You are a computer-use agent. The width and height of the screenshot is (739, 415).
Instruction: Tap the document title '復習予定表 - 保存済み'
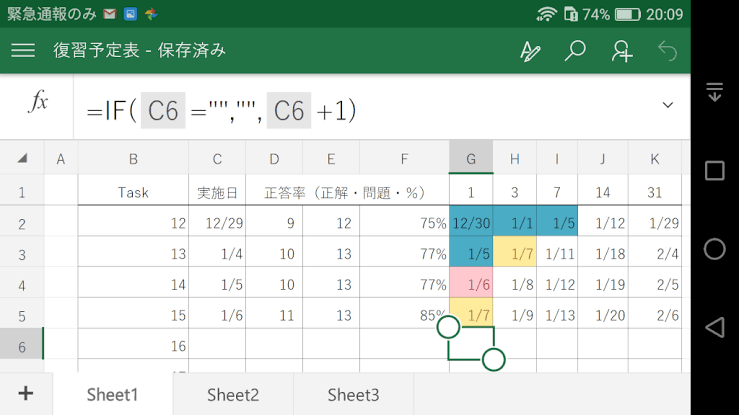point(140,50)
